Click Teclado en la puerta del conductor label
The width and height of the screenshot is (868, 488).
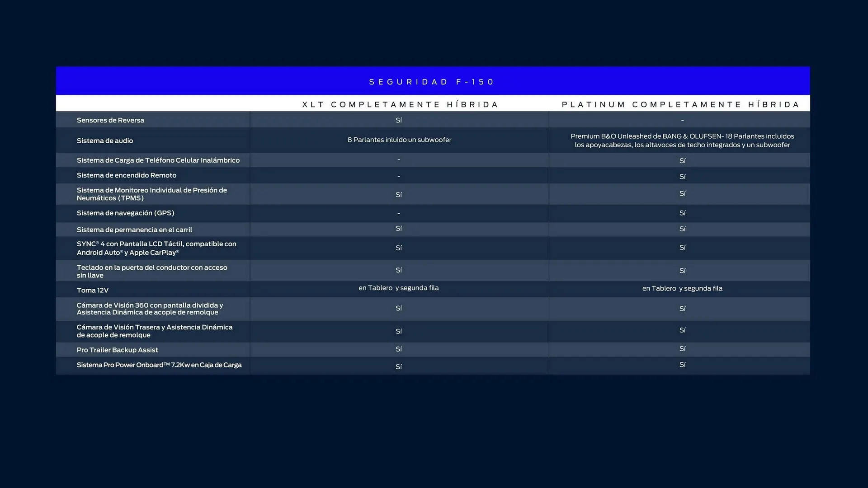click(x=151, y=271)
